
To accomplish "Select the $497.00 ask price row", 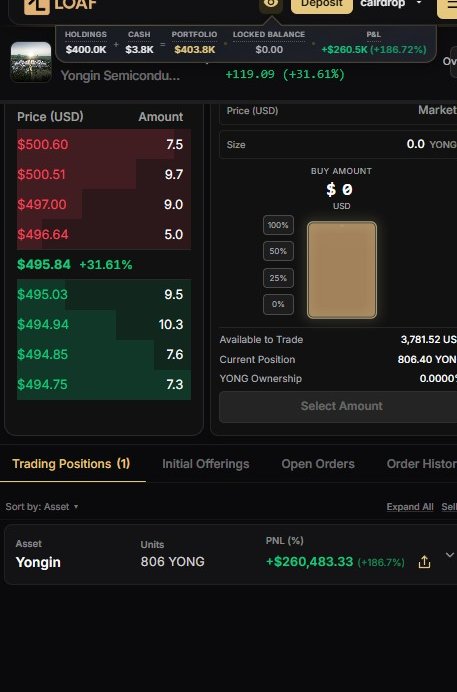I will pyautogui.click(x=104, y=204).
